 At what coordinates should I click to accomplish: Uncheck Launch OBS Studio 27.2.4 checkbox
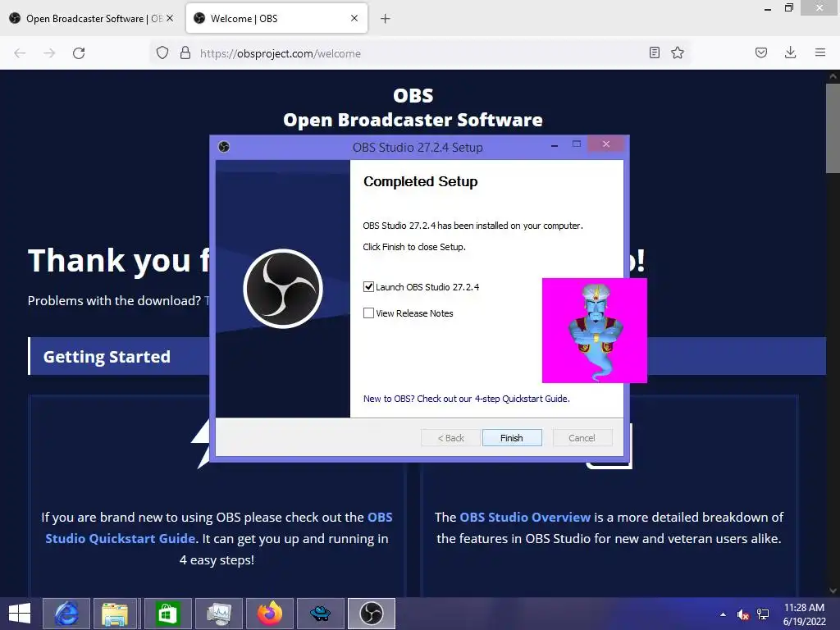pos(368,286)
